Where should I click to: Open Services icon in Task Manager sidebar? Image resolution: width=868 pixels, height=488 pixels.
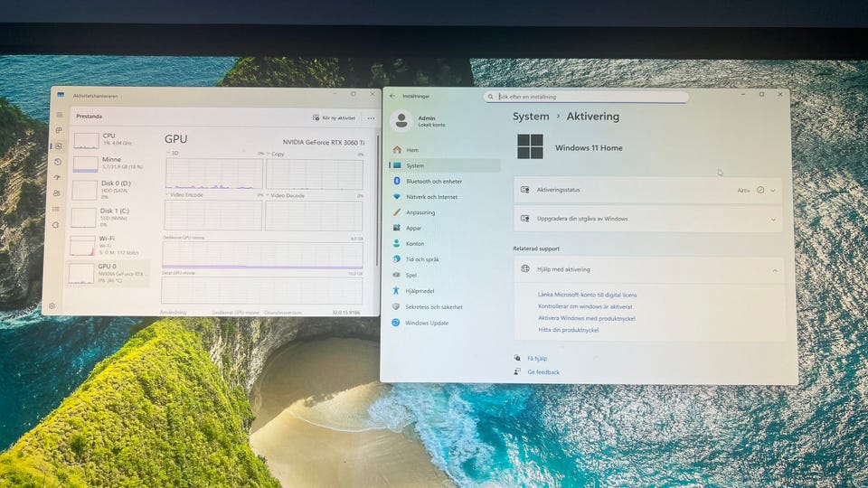55,225
